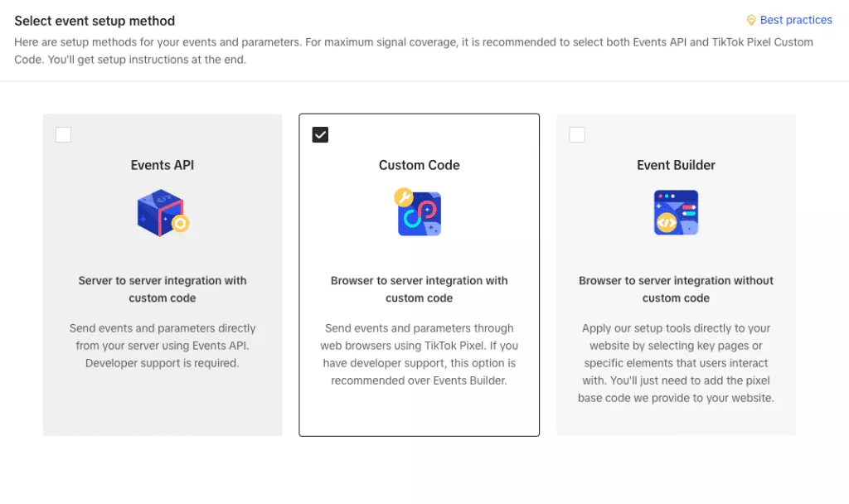Select the Event Builder card title
Viewport: 849px width, 504px height.
pyautogui.click(x=676, y=165)
